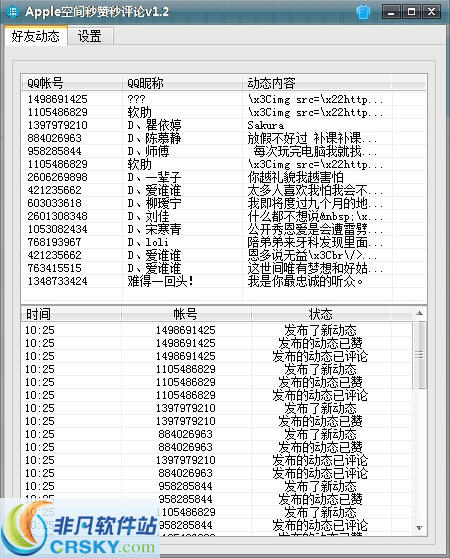
Task: Click nickname D、刘佳
Action: 148,216
